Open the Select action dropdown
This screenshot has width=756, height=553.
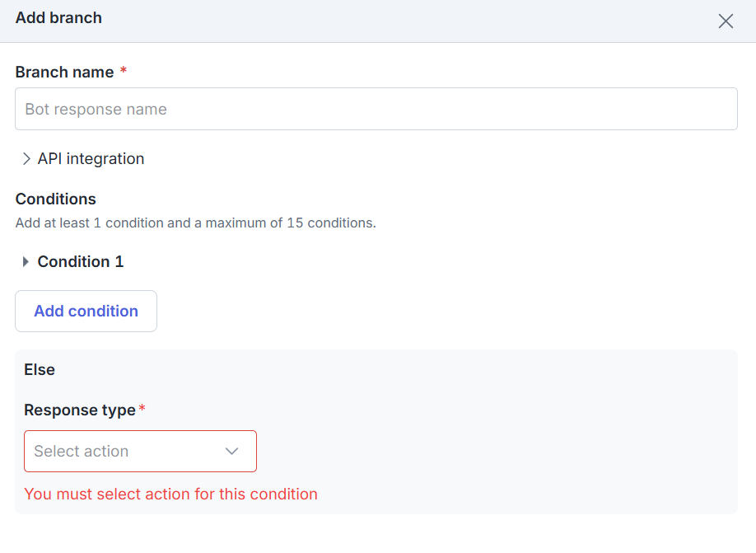(x=140, y=451)
